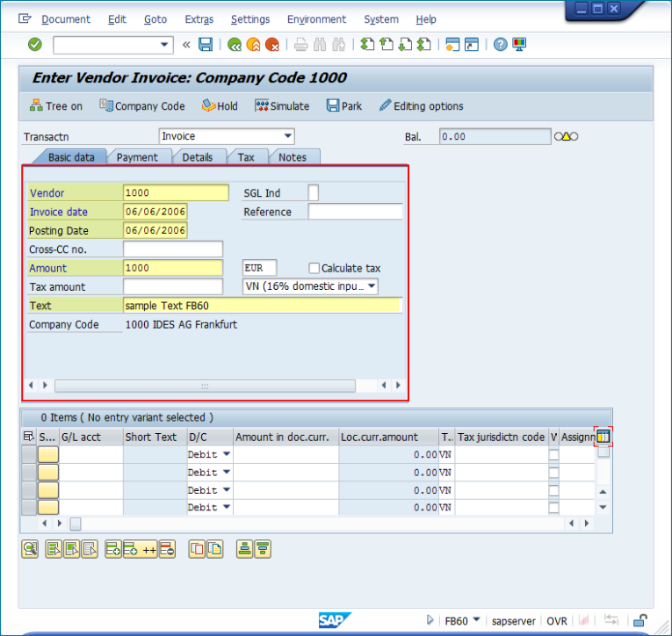The image size is (672, 636).
Task: Open the first row Debit D/C dropdown
Action: (226, 454)
